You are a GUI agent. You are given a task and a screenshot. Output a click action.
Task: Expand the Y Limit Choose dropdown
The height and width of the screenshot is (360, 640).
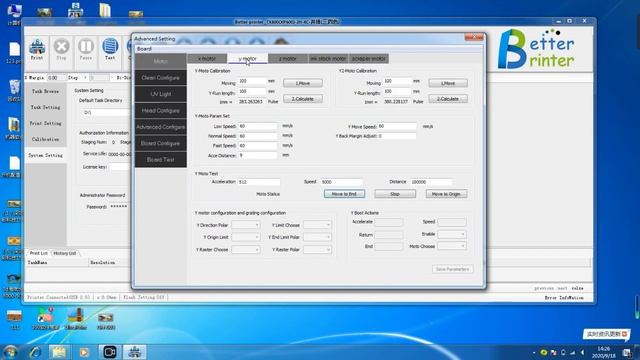317,225
